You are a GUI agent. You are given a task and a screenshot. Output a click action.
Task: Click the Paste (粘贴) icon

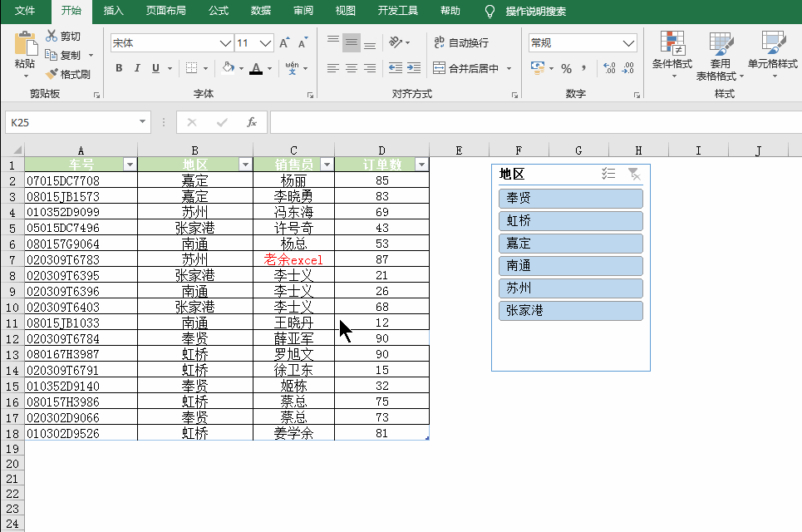[x=25, y=43]
